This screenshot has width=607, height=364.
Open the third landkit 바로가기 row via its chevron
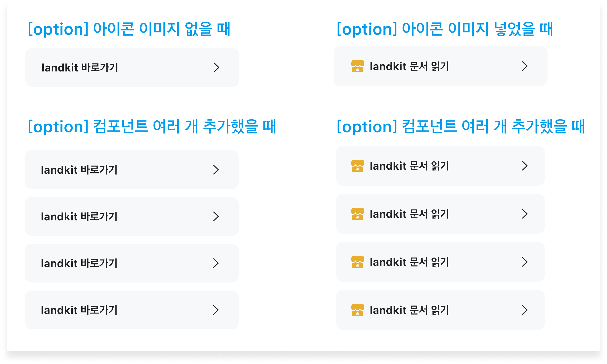pyautogui.click(x=216, y=263)
